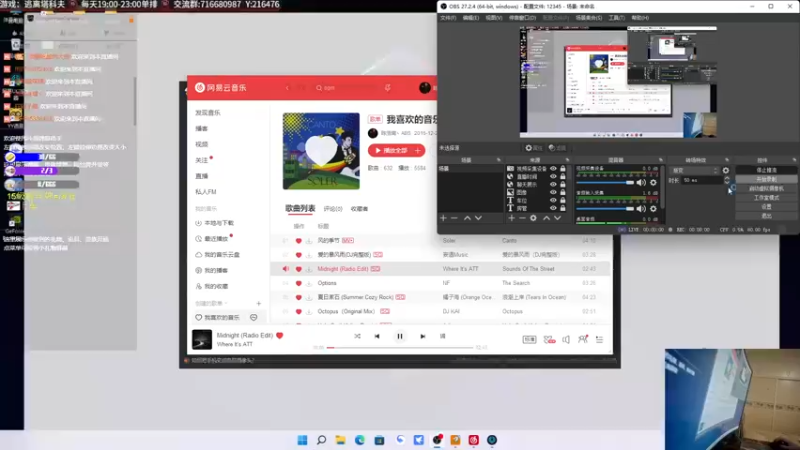This screenshot has width=800, height=450.
Task: Open the 文件(F) menu in OBS
Action: (448, 18)
